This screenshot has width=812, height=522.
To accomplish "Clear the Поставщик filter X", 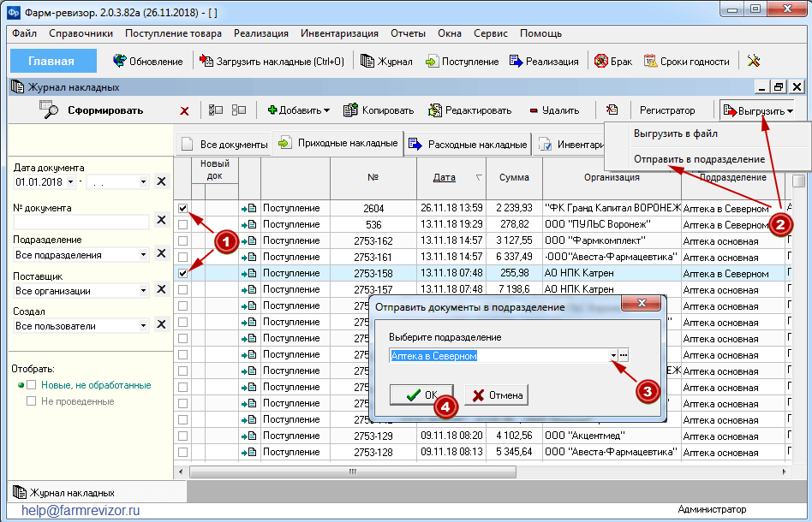I will [x=162, y=289].
